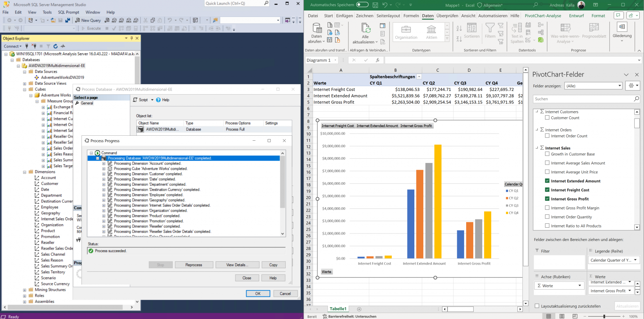Click Sortieren icon in ribbon
Screen dimensions: 644x319
(x=472, y=28)
